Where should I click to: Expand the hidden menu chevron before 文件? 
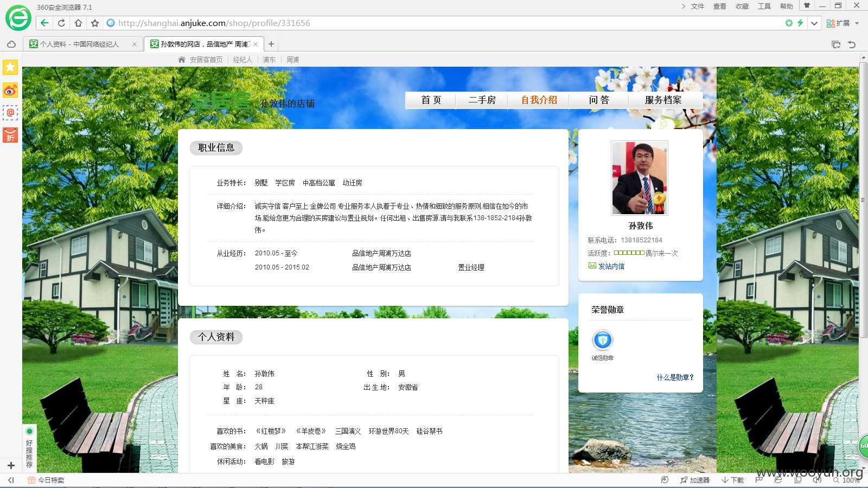pyautogui.click(x=684, y=6)
